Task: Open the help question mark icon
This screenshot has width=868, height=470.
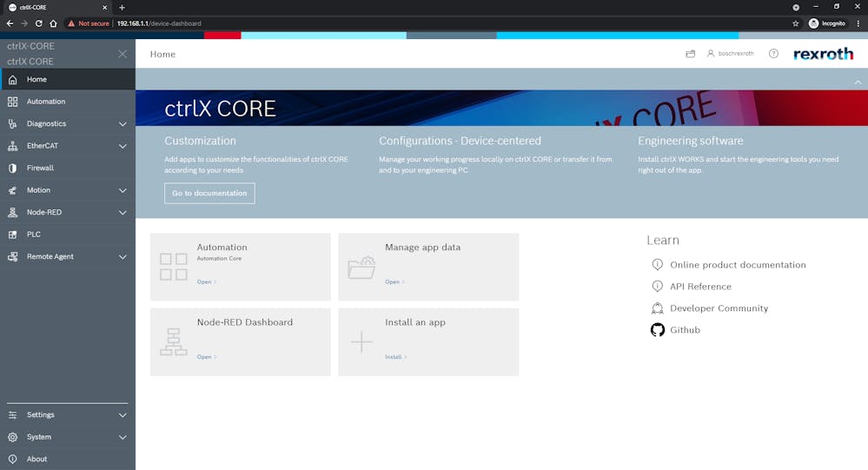Action: pyautogui.click(x=773, y=54)
